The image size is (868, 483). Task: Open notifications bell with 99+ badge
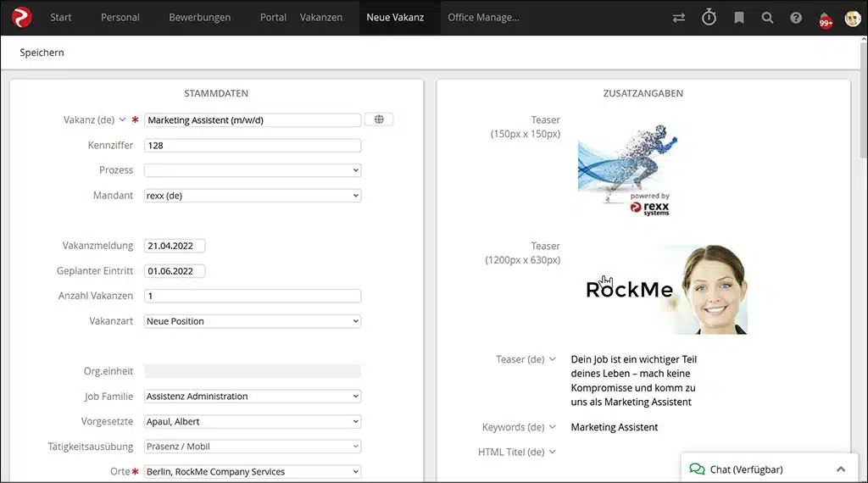(x=825, y=19)
